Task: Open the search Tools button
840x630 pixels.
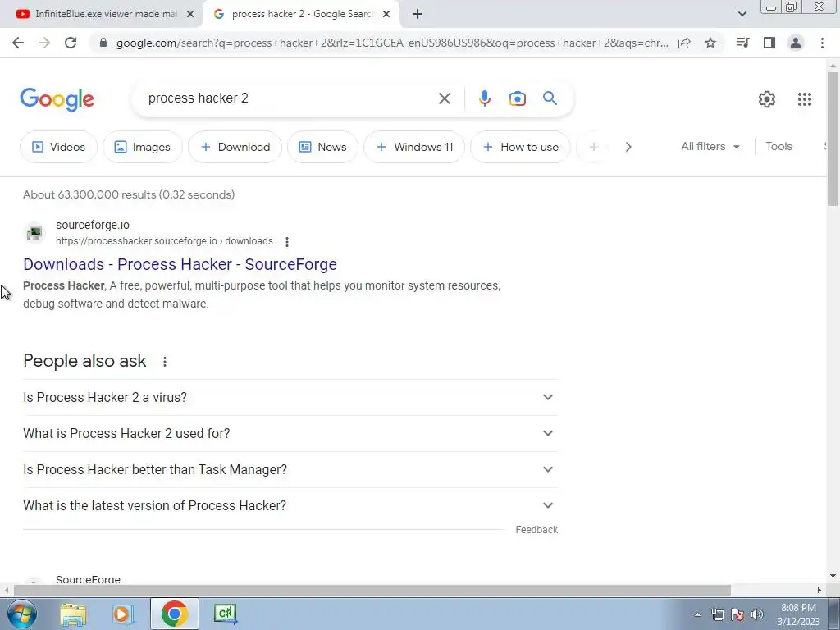Action: pos(778,146)
